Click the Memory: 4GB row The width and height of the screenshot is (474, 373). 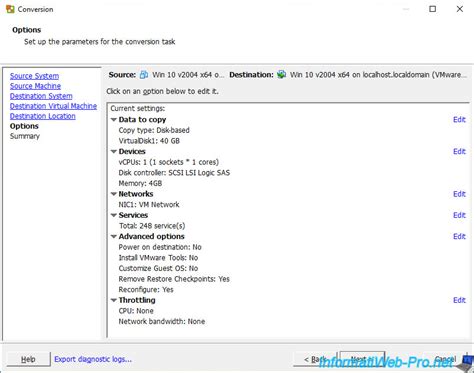point(140,183)
